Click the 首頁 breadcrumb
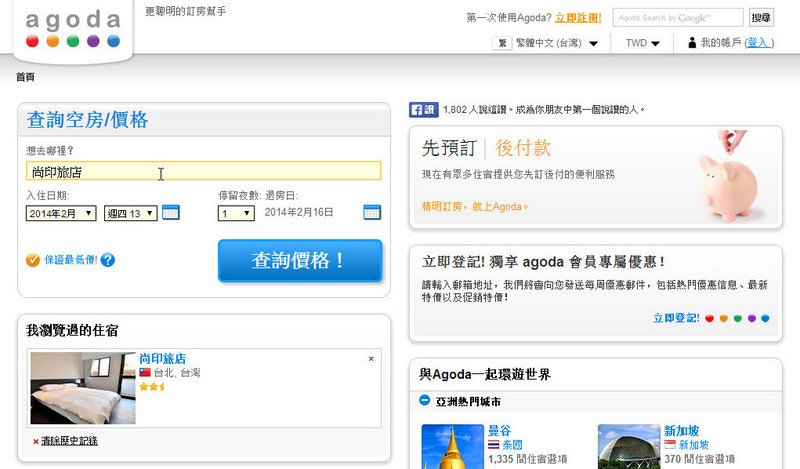 (x=26, y=77)
